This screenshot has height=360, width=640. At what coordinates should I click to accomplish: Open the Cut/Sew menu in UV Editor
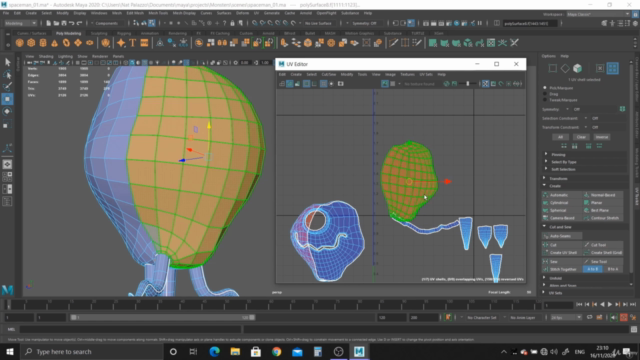(329, 74)
